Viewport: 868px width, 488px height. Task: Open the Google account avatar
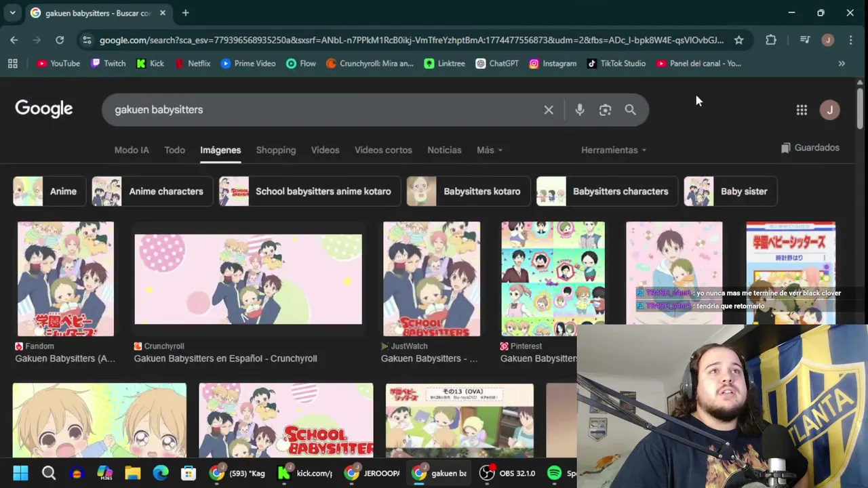tap(830, 110)
